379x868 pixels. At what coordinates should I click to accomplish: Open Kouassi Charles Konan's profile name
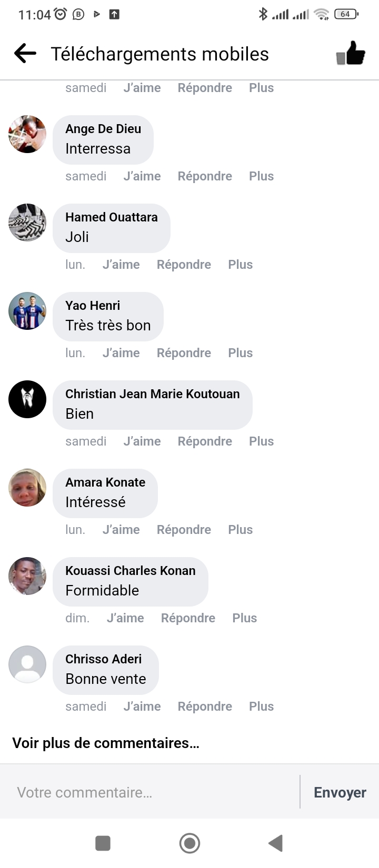pyautogui.click(x=130, y=571)
